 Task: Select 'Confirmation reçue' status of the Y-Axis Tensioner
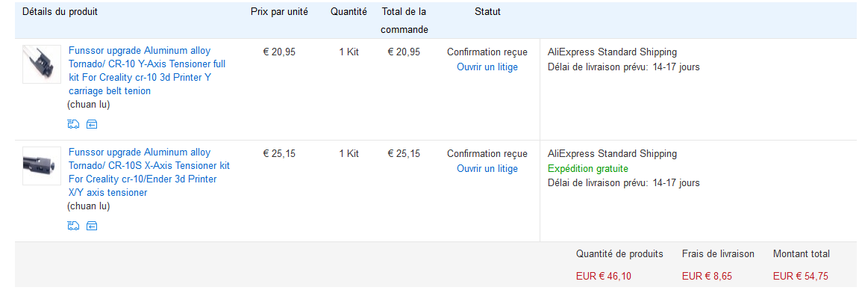(x=487, y=52)
